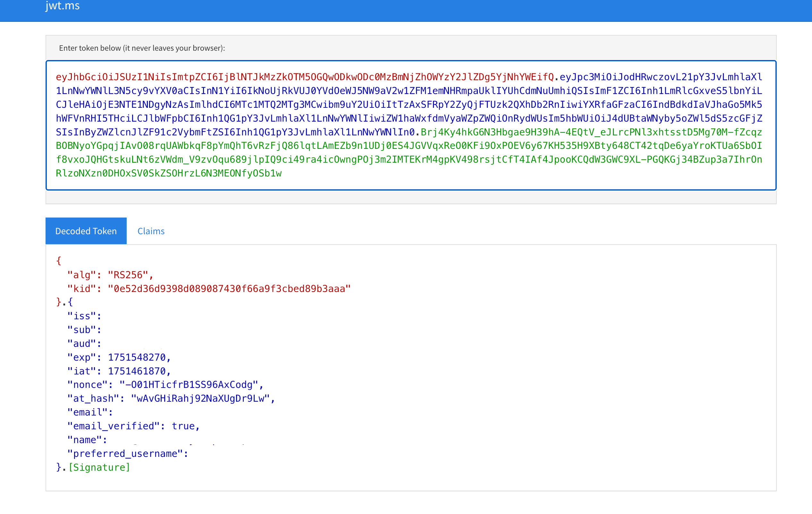The width and height of the screenshot is (812, 514).
Task: Click the "Enter token below" label
Action: point(142,48)
